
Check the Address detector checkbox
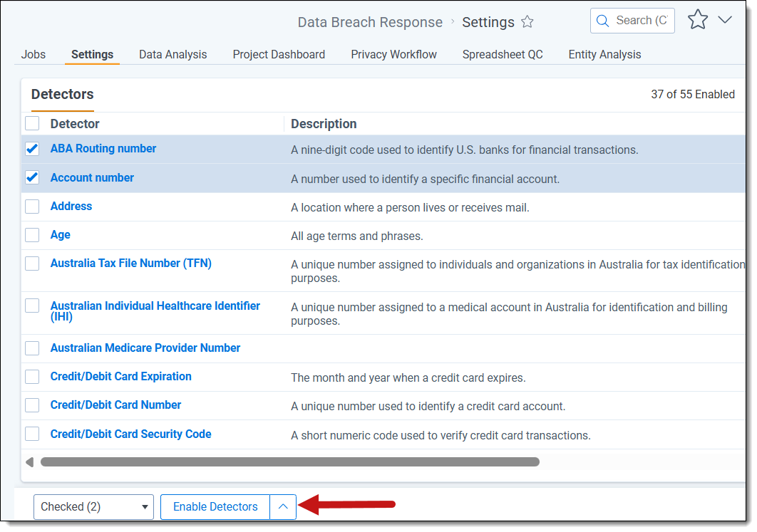click(32, 207)
